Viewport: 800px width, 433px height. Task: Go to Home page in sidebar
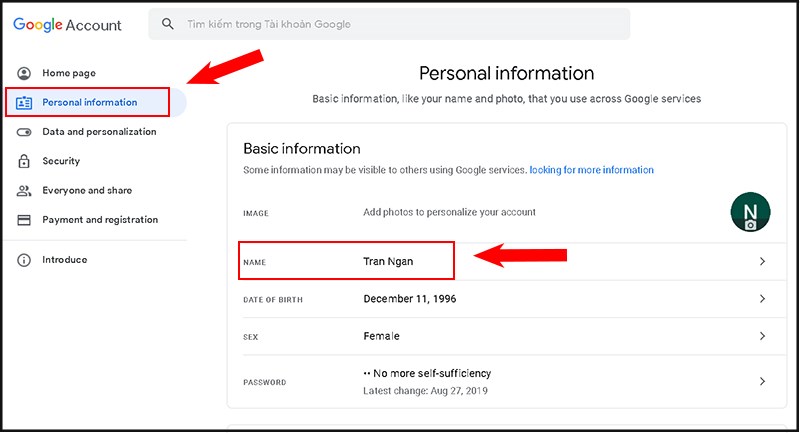[x=69, y=73]
